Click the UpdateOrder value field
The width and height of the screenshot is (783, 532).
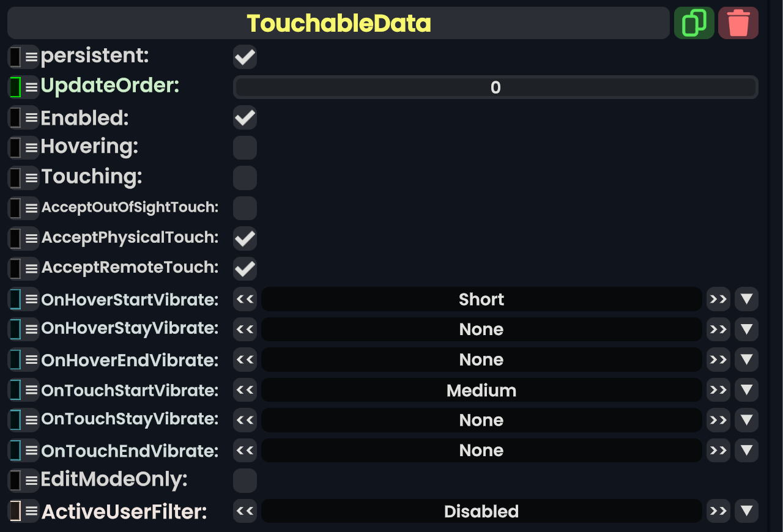pyautogui.click(x=495, y=87)
